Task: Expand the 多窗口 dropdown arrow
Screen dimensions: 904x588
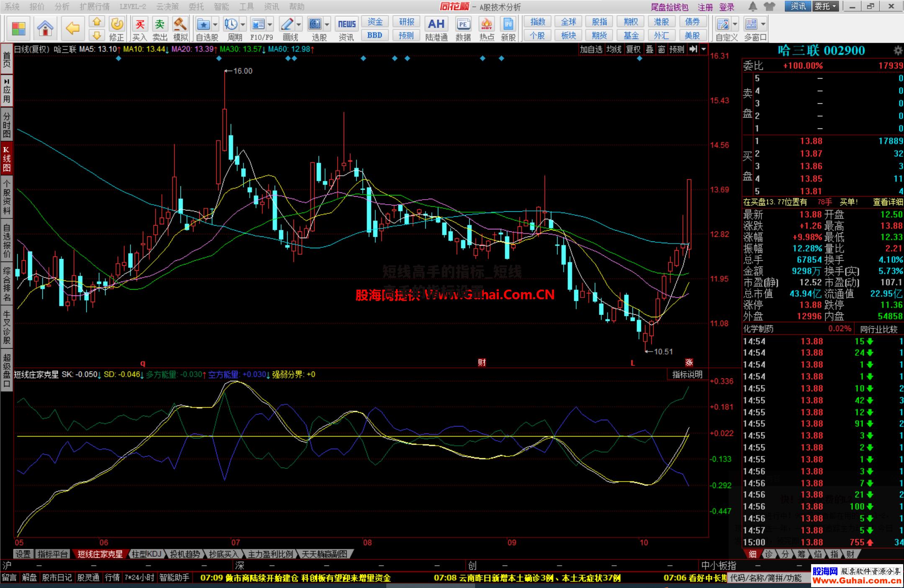Action: click(763, 25)
